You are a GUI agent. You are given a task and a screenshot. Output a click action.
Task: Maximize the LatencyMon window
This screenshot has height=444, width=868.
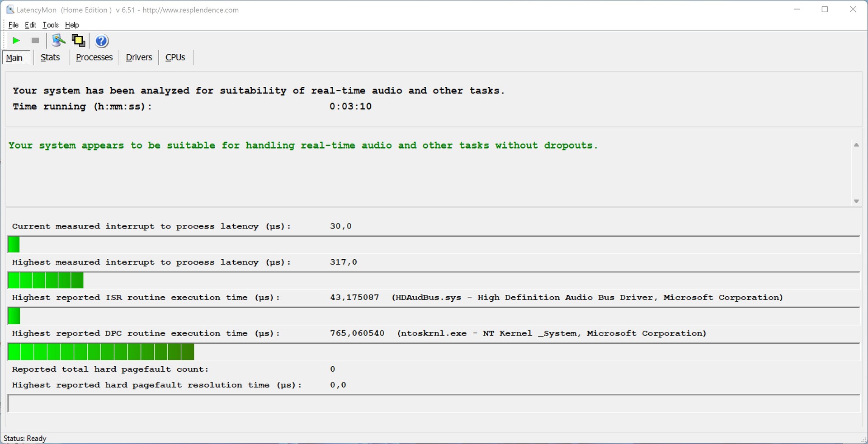click(825, 9)
